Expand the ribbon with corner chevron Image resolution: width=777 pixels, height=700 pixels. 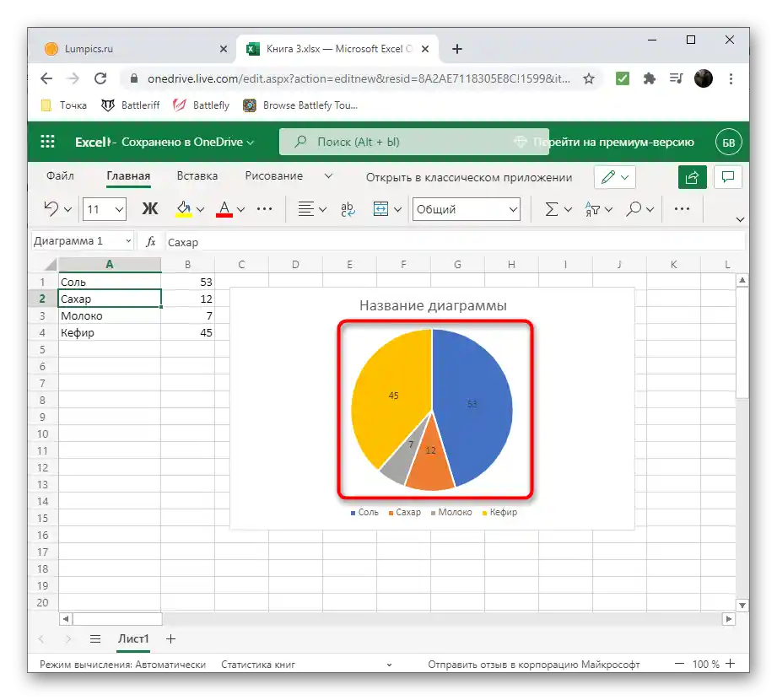tap(741, 219)
